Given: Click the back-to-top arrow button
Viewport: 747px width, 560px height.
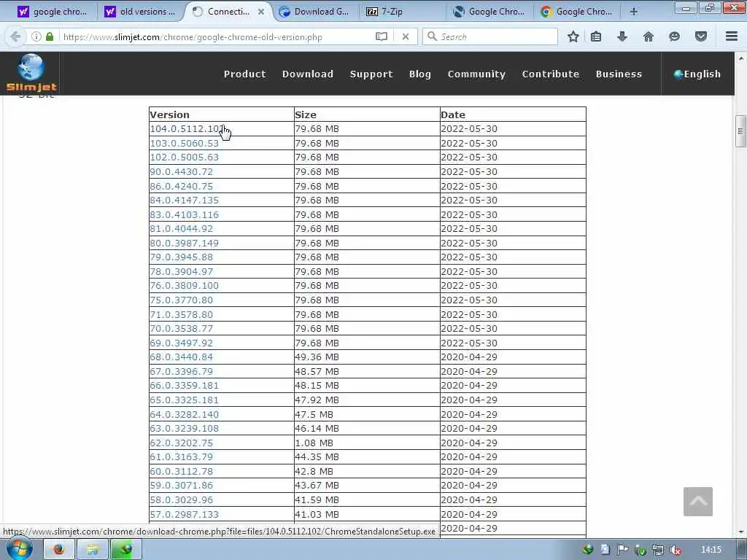Looking at the screenshot, I should point(698,502).
